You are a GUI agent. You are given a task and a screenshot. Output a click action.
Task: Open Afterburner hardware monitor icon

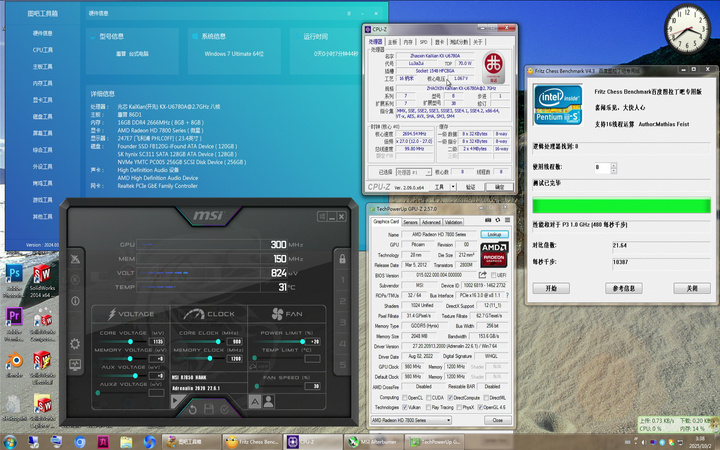pos(75,365)
